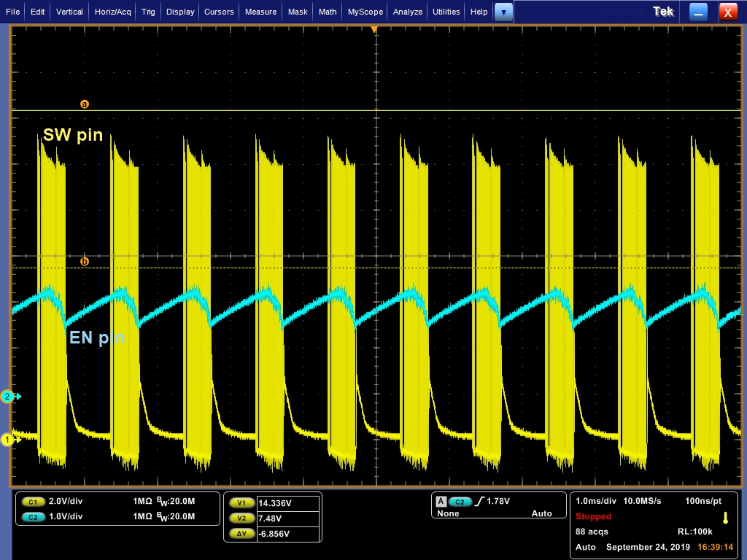Click the RL:100k record length readout
Image resolution: width=747 pixels, height=560 pixels.
coord(694,532)
